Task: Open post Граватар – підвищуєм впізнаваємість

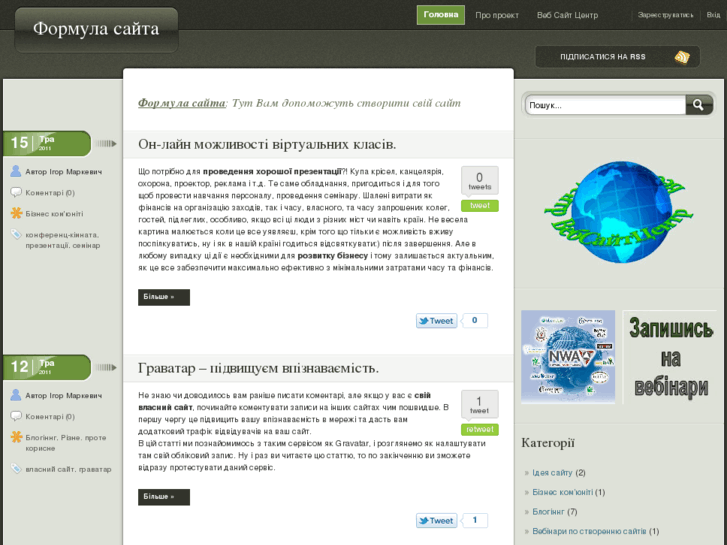Action: (258, 368)
